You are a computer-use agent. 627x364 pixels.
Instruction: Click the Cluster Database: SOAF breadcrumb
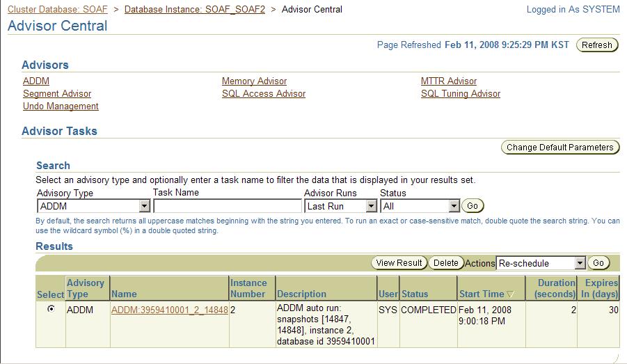pyautogui.click(x=56, y=10)
